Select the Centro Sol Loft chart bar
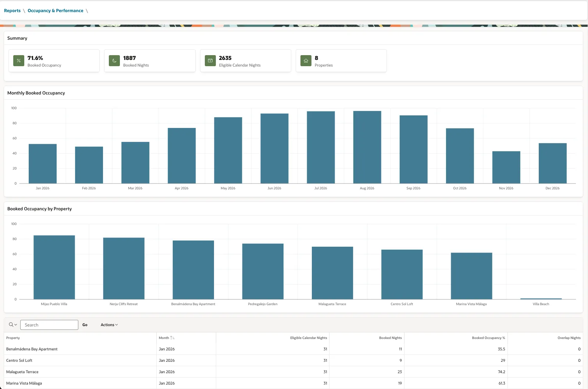 402,274
